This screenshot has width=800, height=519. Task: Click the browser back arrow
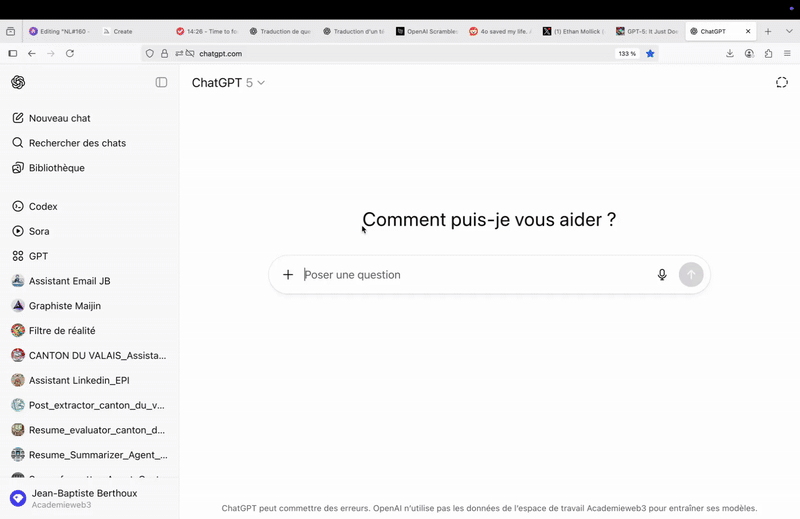[x=32, y=53]
